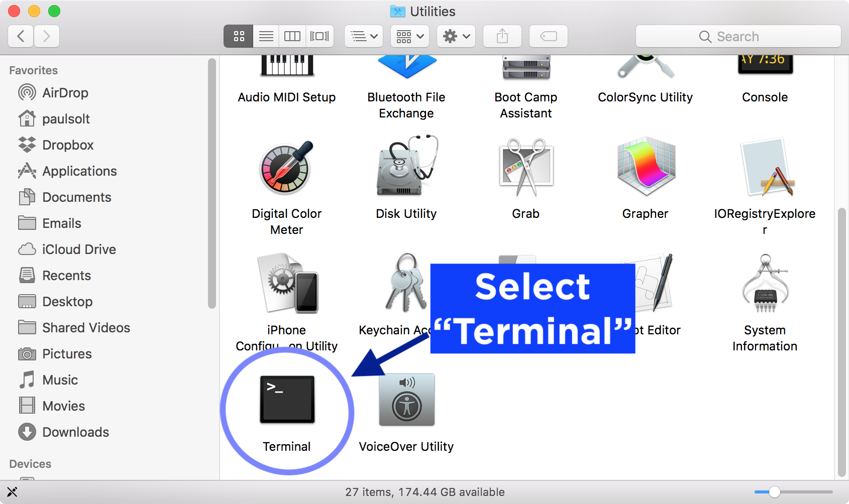849x504 pixels.
Task: Select Disk Utility
Action: 406,166
